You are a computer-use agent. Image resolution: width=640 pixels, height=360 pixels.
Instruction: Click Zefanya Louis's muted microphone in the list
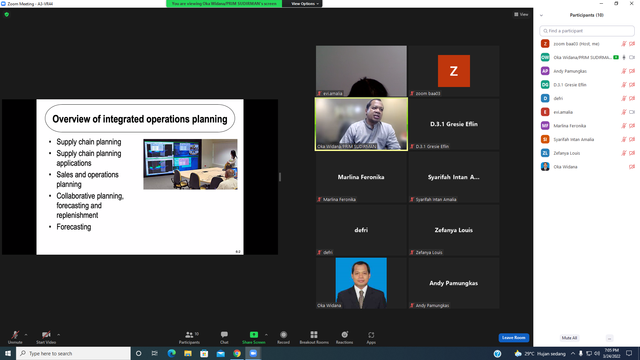coord(624,153)
